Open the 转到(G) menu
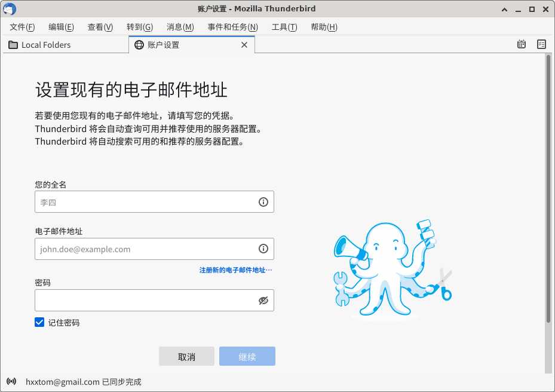 point(140,27)
